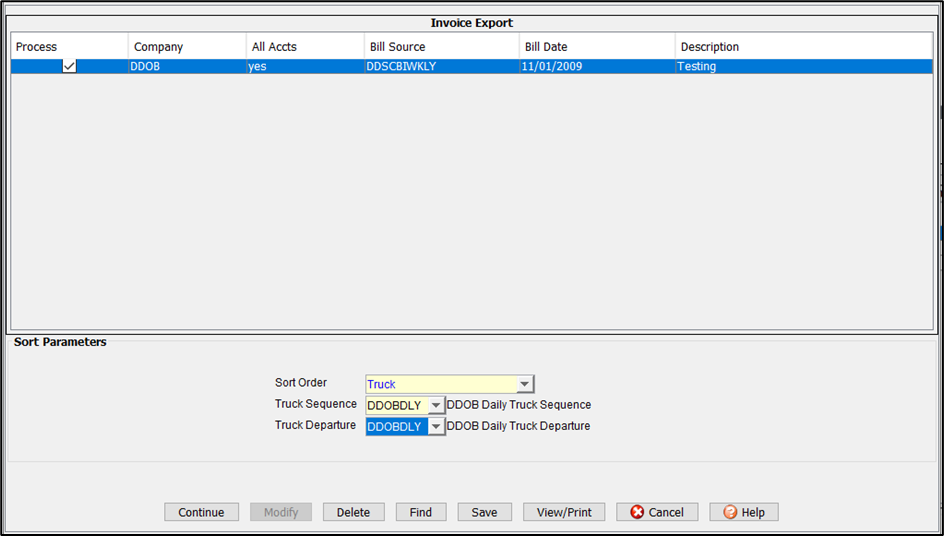Screen dimensions: 944x536
Task: Click the Delete button
Action: [x=353, y=512]
